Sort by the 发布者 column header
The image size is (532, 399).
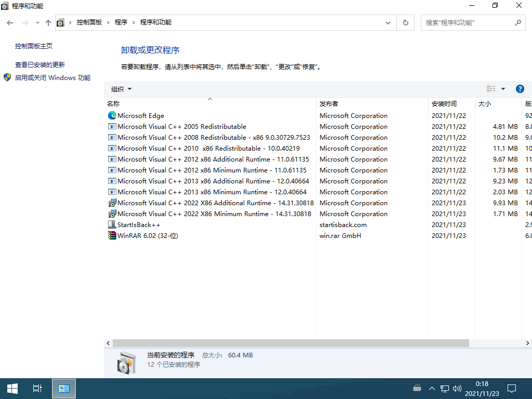[x=329, y=104]
